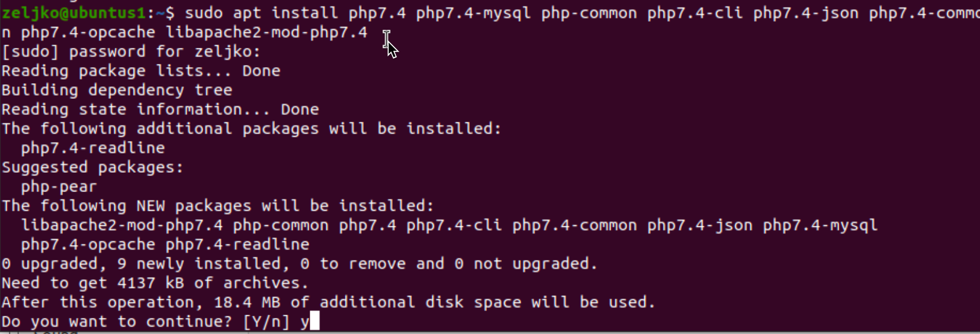Click 'php7.4-cli' in the typed apt command
980x334 pixels.
(695, 12)
